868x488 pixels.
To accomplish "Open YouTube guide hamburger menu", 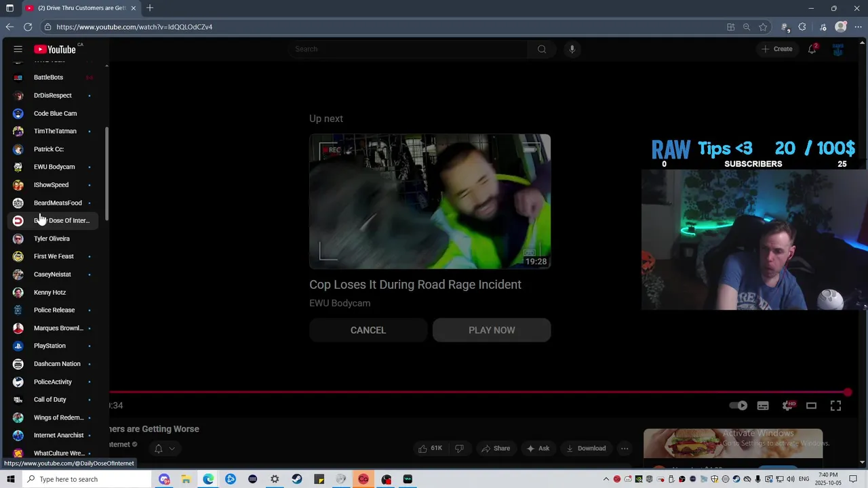I will click(18, 49).
